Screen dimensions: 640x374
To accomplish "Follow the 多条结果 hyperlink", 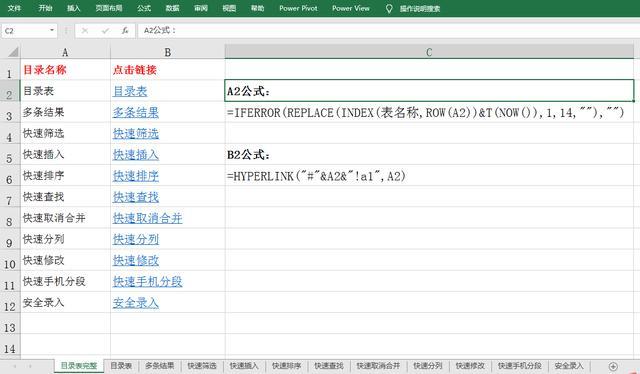I will (x=136, y=112).
